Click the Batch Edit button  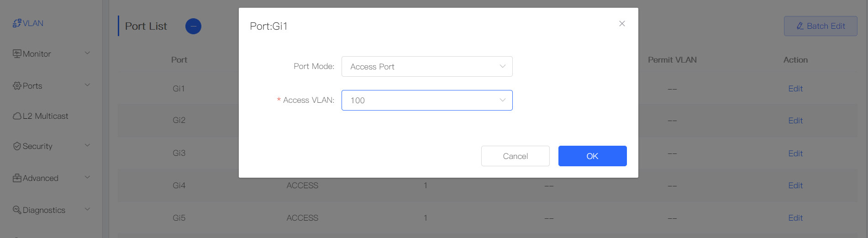coord(820,26)
